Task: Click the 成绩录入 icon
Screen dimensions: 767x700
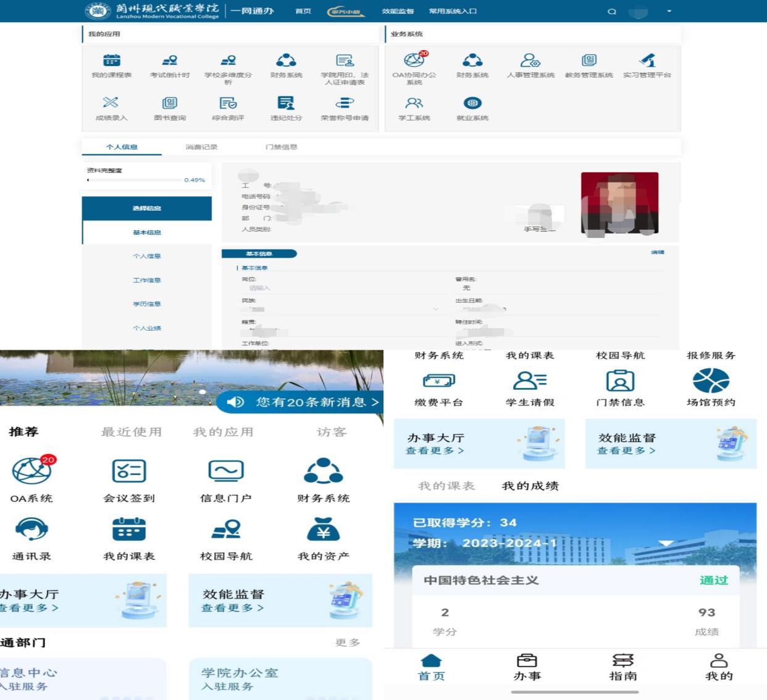Action: point(111,103)
